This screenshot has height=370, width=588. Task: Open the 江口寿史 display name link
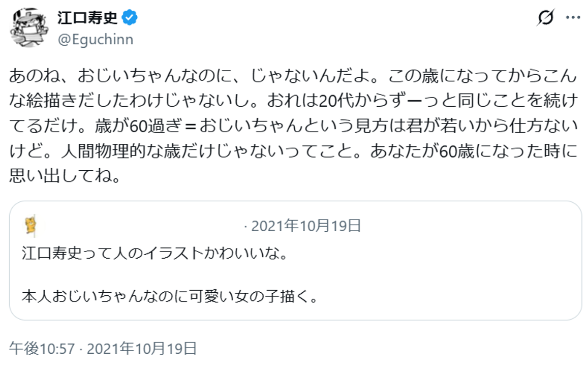(x=87, y=18)
